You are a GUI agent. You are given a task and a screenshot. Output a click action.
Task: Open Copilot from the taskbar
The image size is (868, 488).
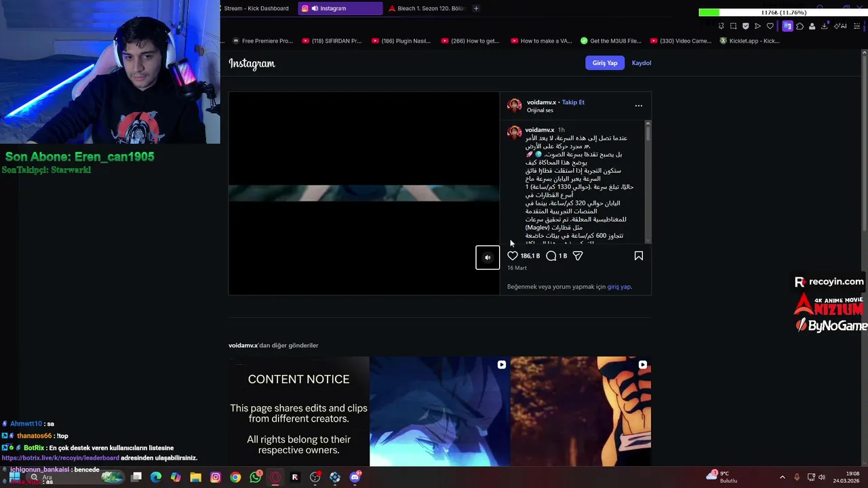pos(176,477)
